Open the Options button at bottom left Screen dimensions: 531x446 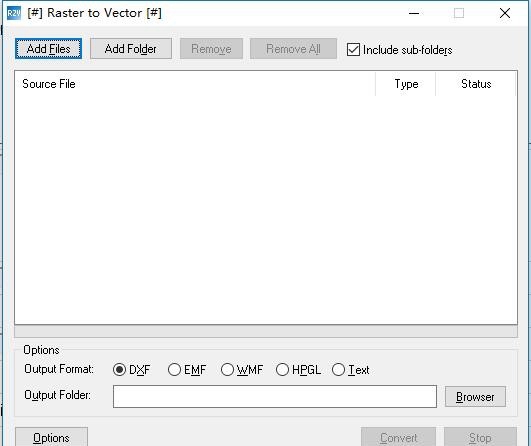[x=51, y=438]
